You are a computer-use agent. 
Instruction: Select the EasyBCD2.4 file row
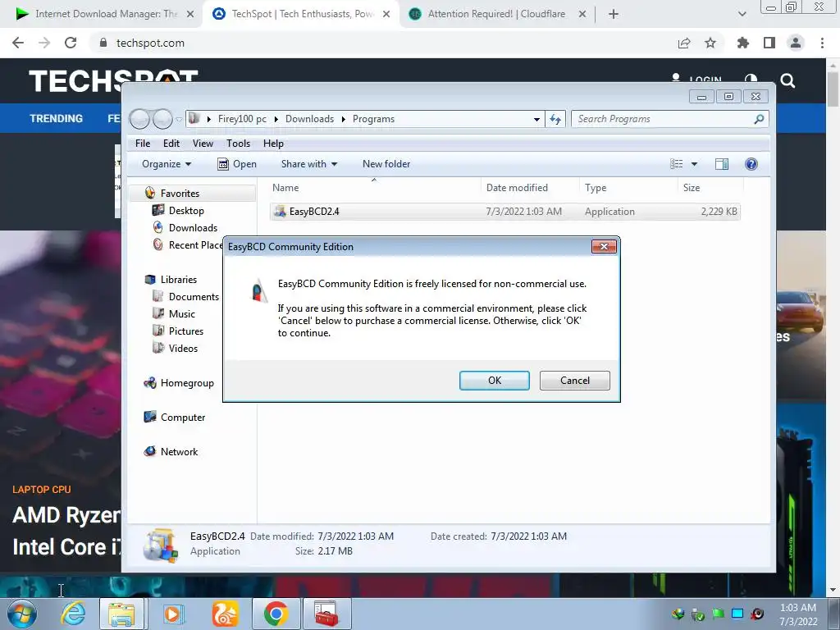pos(505,212)
